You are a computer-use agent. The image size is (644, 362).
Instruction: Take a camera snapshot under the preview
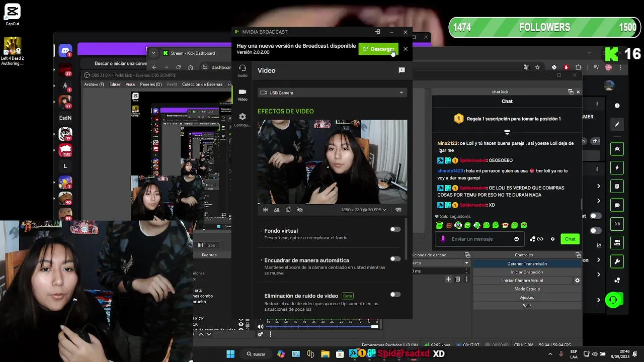point(288,210)
